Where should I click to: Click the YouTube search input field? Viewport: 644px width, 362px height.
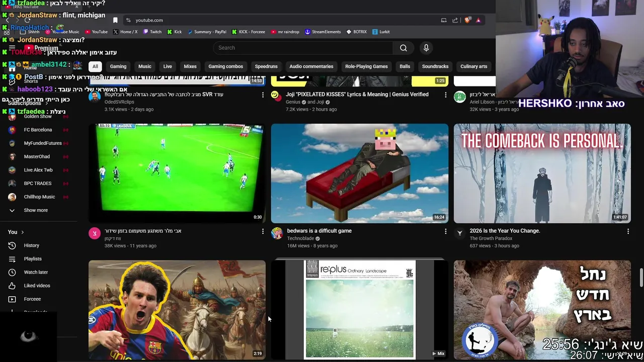tap(303, 48)
